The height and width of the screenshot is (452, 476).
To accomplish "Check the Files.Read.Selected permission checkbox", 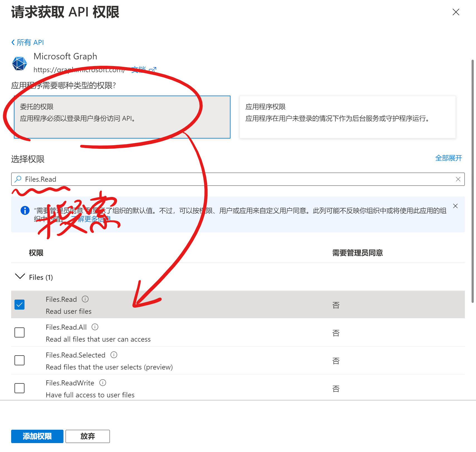I will coord(19,360).
